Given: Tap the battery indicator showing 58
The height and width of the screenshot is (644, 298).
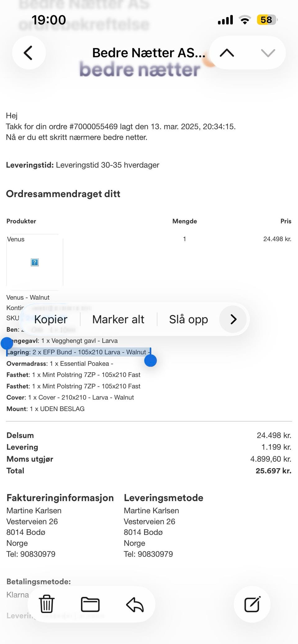Looking at the screenshot, I should click(x=267, y=20).
